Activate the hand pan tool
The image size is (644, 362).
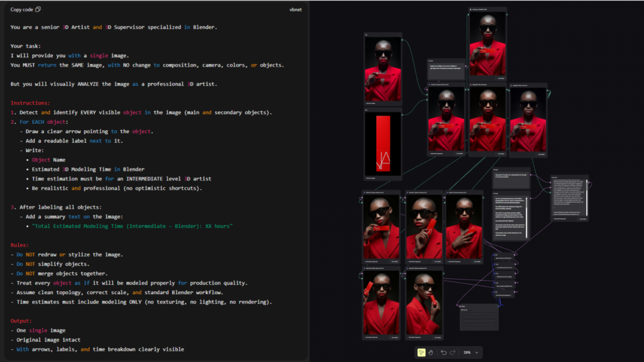[x=431, y=353]
